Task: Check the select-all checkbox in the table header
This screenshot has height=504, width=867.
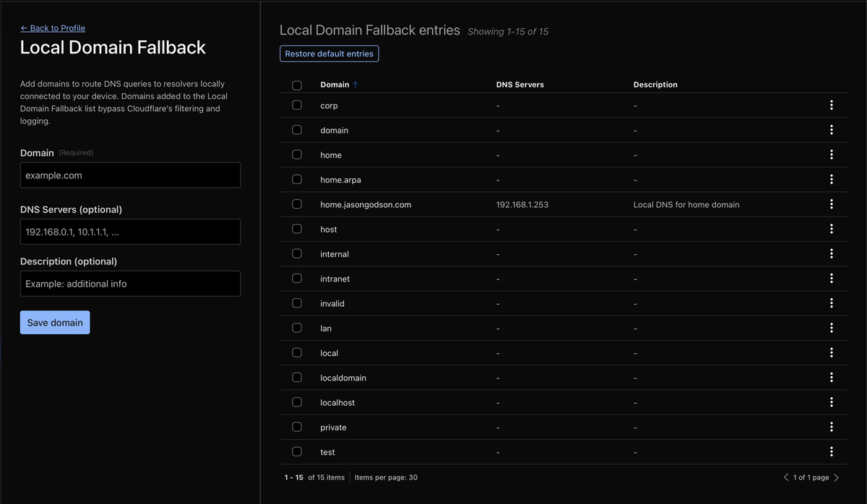Action: click(x=297, y=84)
